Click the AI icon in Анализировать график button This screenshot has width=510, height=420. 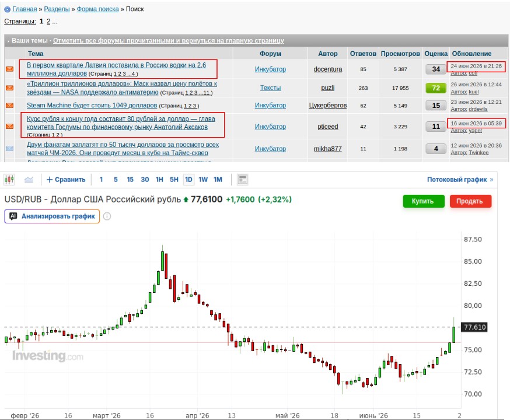(x=13, y=216)
